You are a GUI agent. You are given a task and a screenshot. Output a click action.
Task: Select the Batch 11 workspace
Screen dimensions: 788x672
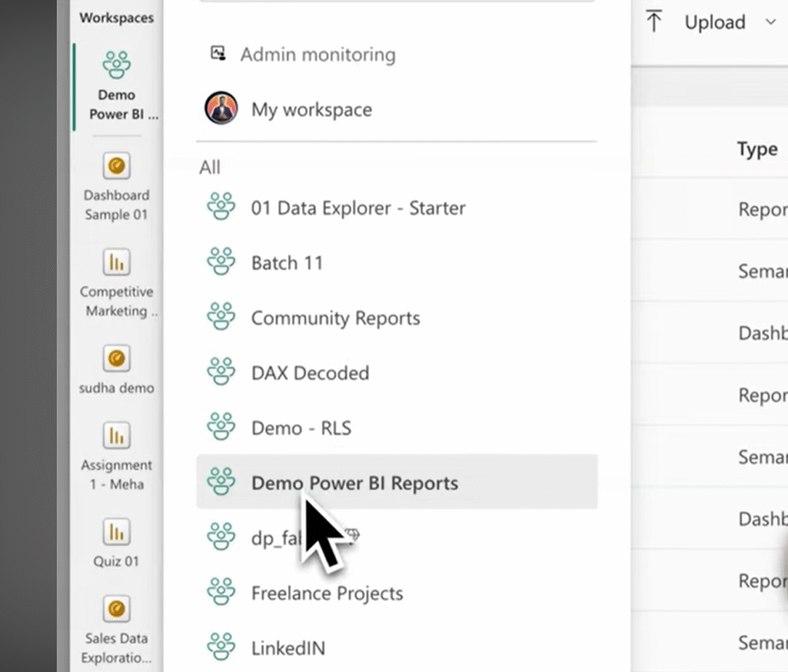287,262
